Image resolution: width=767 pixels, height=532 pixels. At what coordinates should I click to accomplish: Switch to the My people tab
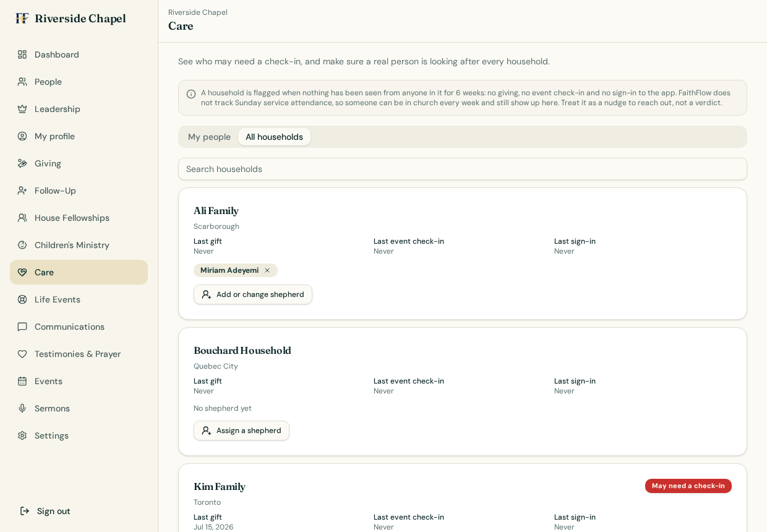pos(209,137)
